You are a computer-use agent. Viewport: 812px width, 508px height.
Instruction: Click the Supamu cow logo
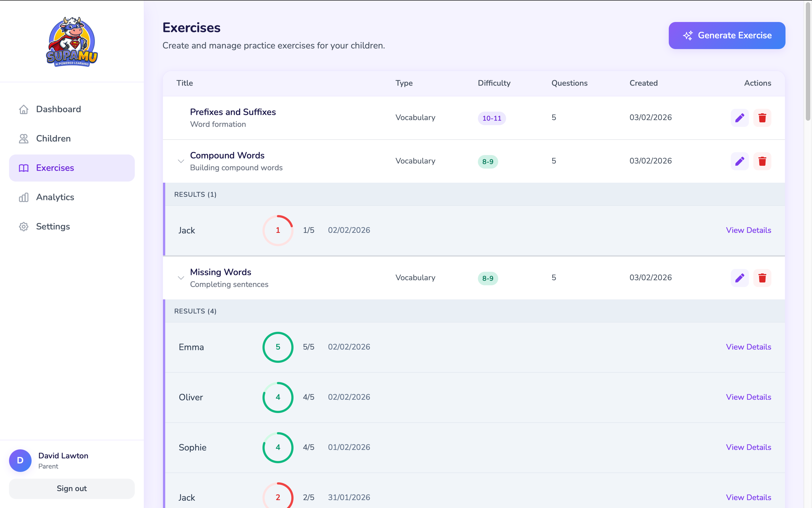[72, 42]
